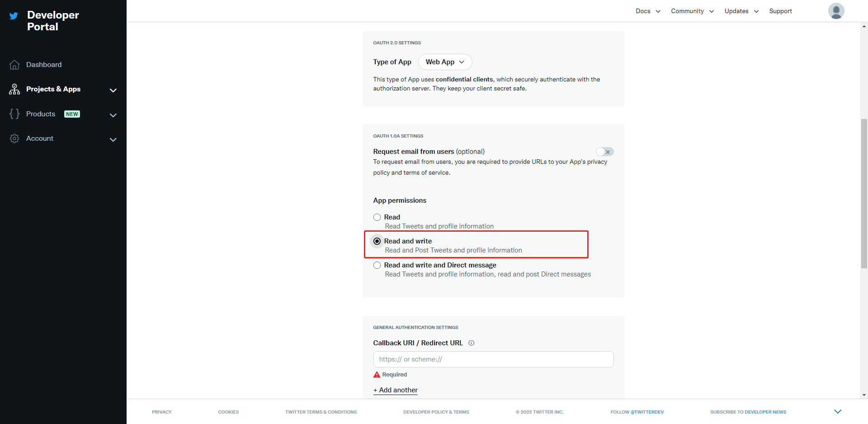Open the Community menu
868x424 pixels.
click(x=692, y=11)
